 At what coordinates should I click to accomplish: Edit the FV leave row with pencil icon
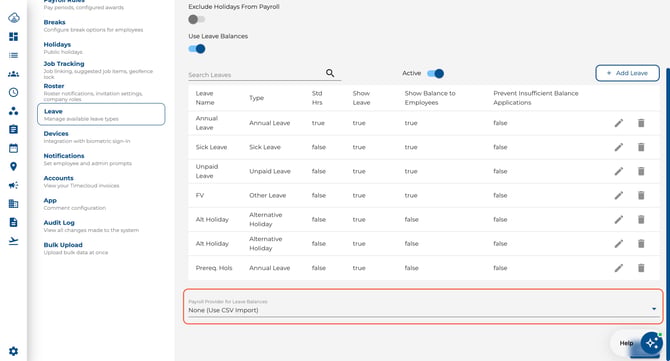(618, 195)
